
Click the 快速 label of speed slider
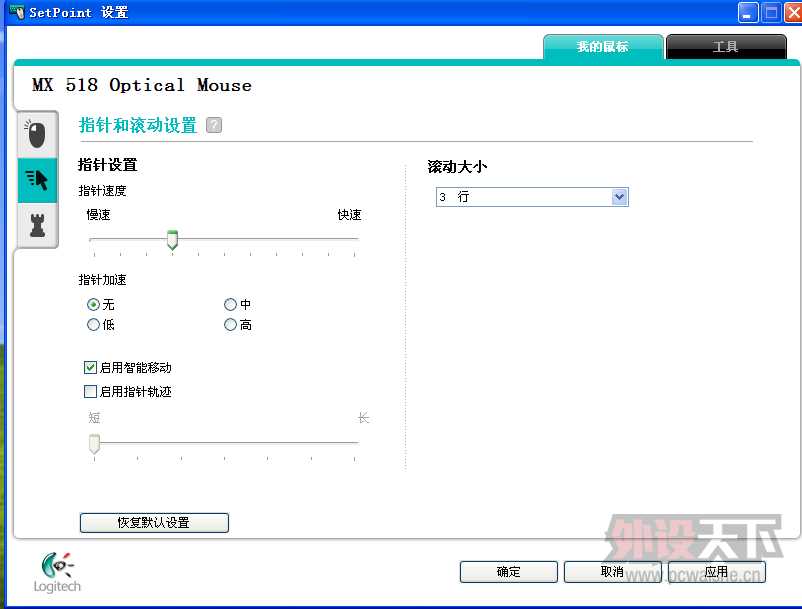[349, 215]
